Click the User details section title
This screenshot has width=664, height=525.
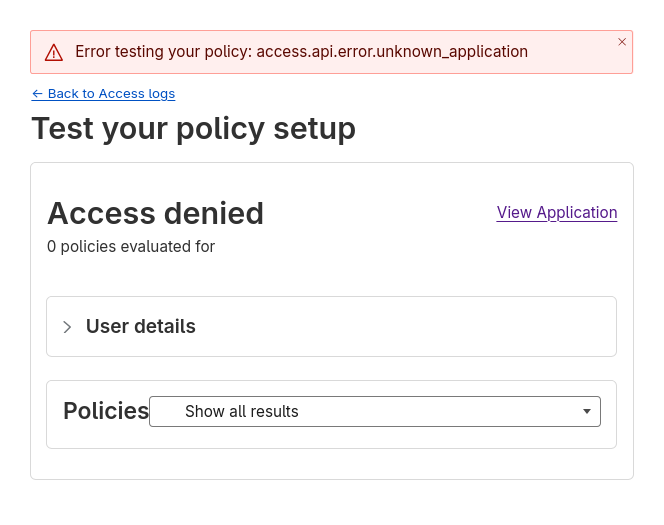click(x=141, y=327)
